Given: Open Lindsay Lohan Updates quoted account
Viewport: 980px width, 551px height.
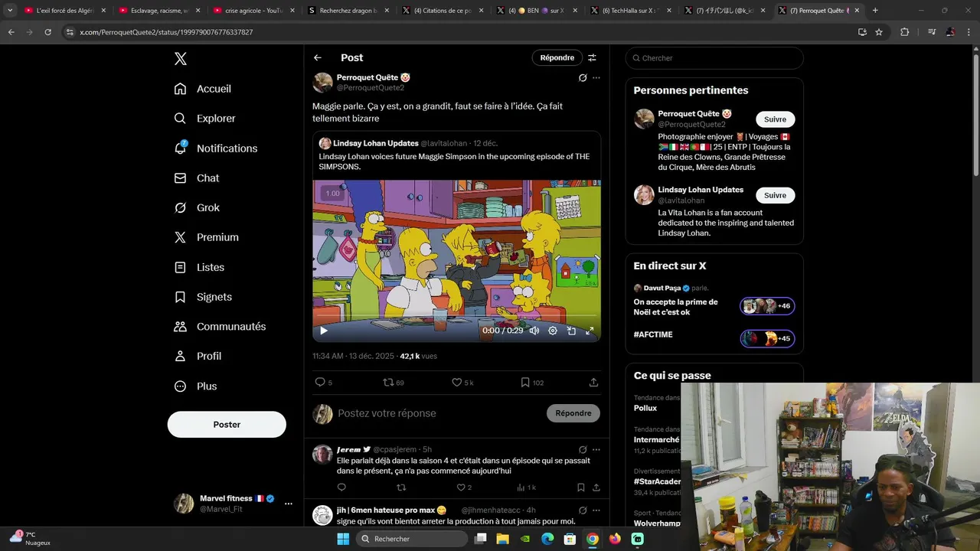Looking at the screenshot, I should coord(376,143).
